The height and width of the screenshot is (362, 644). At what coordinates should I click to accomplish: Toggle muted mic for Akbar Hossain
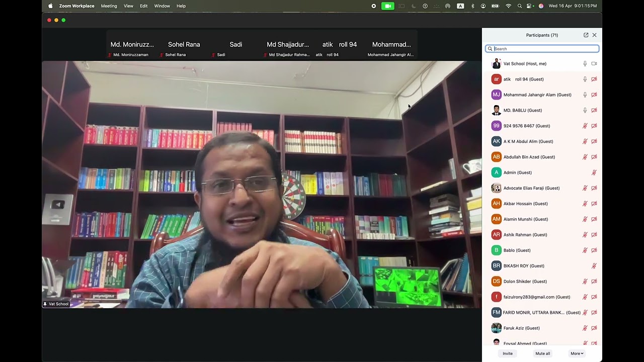(x=585, y=204)
